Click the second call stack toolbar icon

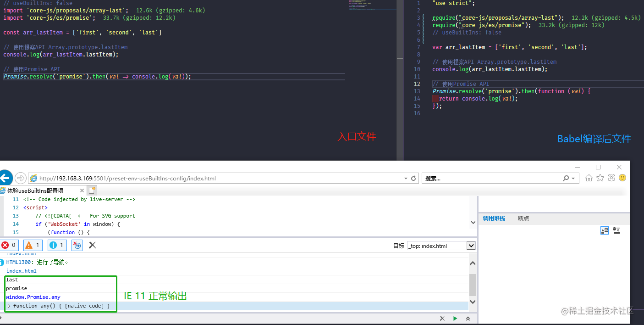616,230
